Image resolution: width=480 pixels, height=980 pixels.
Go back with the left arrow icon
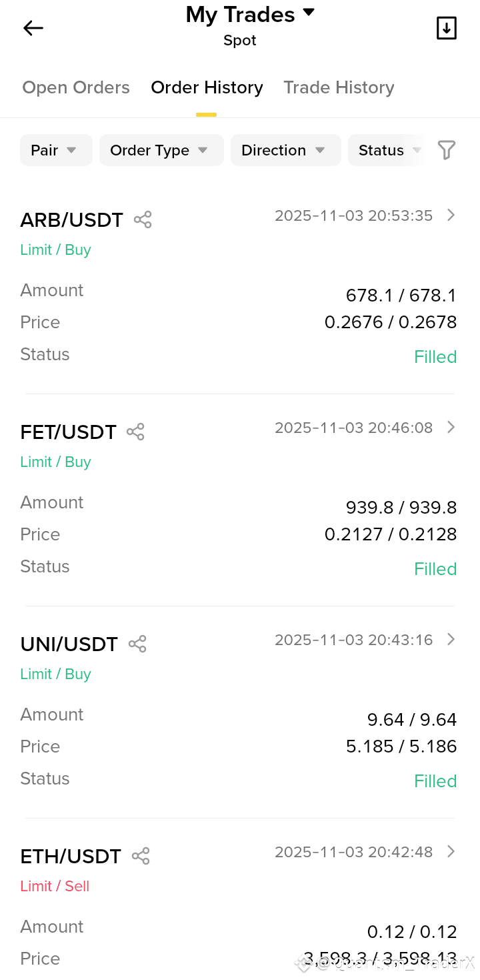33,28
